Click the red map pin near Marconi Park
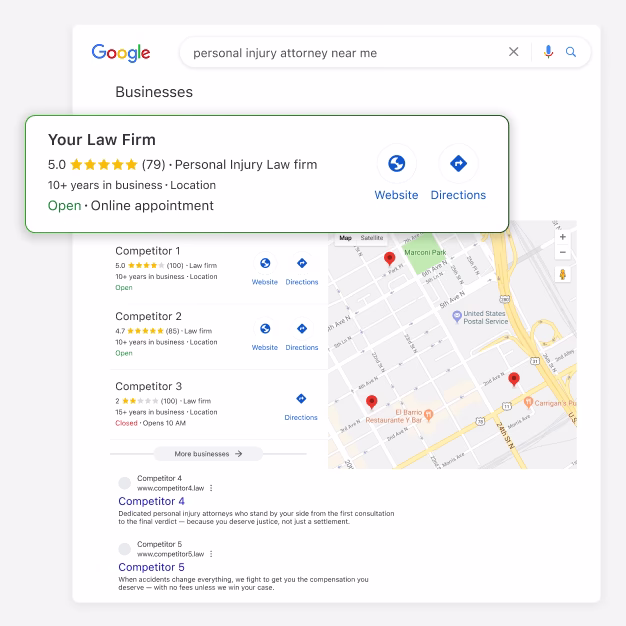Image resolution: width=626 pixels, height=626 pixels. click(389, 259)
